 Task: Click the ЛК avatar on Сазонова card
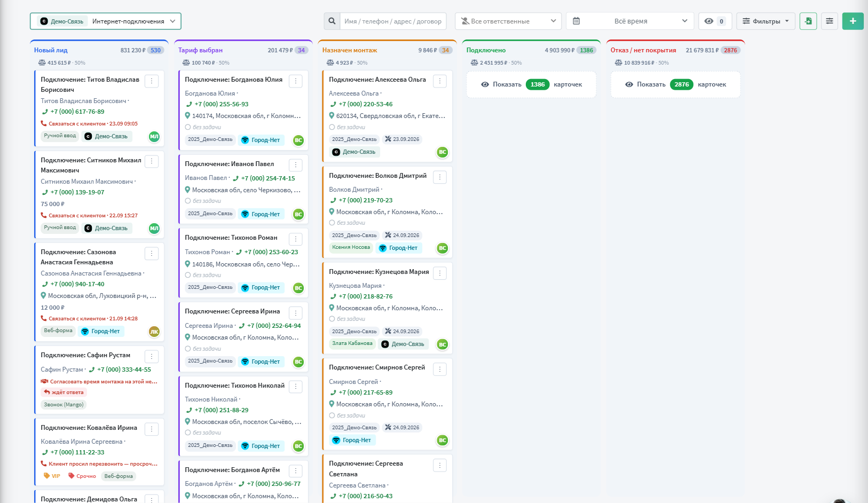point(154,332)
